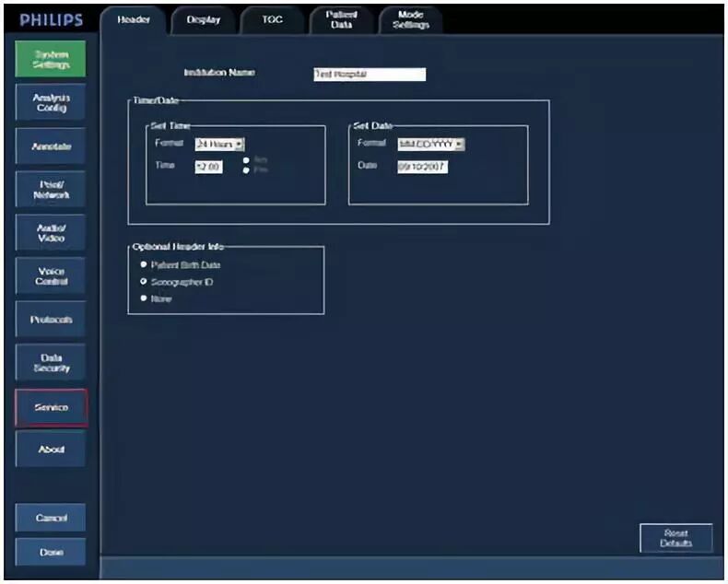Open the Voice Control settings
728x584 pixels.
click(50, 275)
